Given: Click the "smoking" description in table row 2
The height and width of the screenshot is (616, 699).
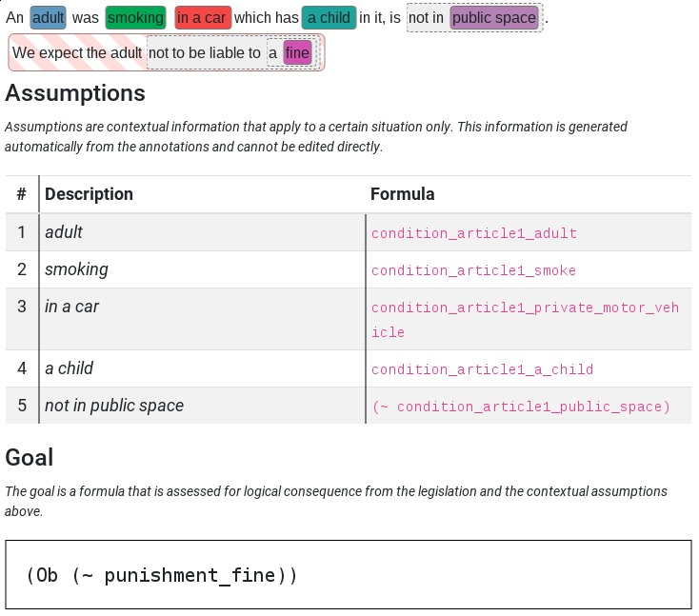Looking at the screenshot, I should pyautogui.click(x=76, y=269).
